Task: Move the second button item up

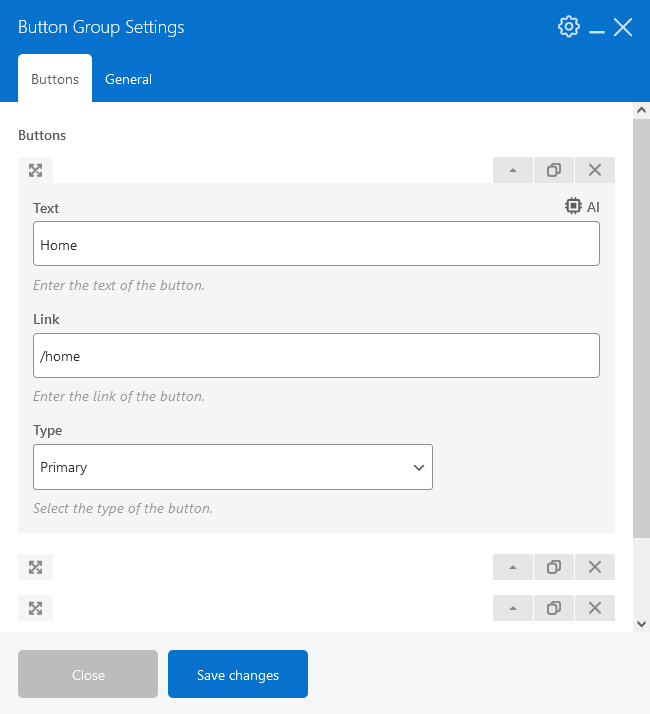Action: point(513,568)
